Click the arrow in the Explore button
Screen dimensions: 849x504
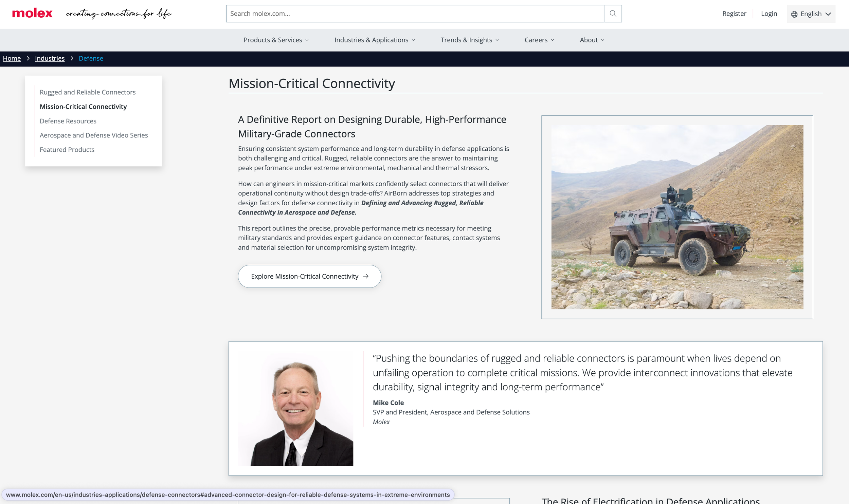tap(365, 276)
